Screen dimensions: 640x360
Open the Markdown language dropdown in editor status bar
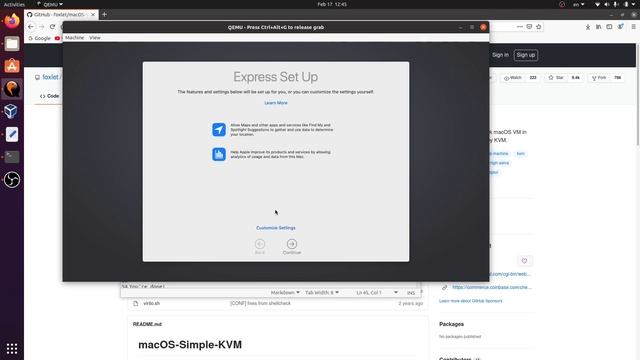coord(285,293)
